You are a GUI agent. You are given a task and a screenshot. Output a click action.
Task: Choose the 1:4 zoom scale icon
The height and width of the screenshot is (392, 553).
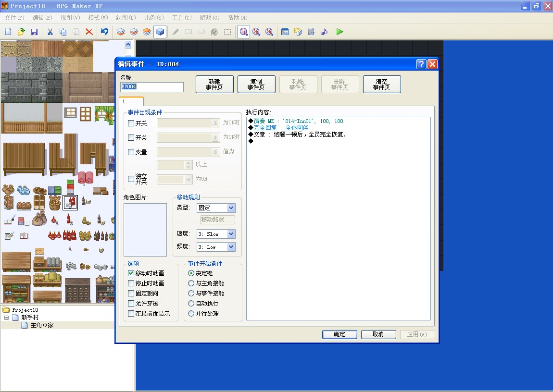(x=269, y=32)
